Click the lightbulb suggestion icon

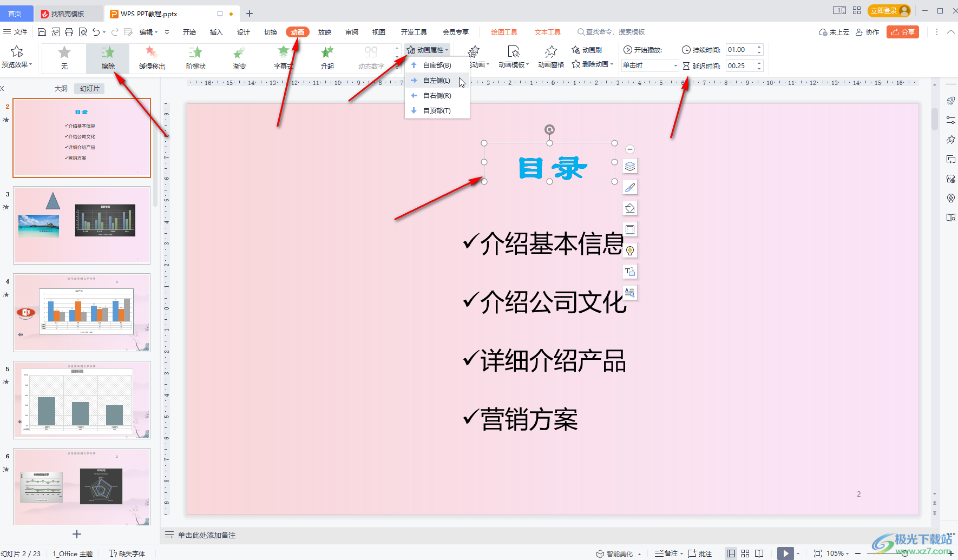[629, 251]
